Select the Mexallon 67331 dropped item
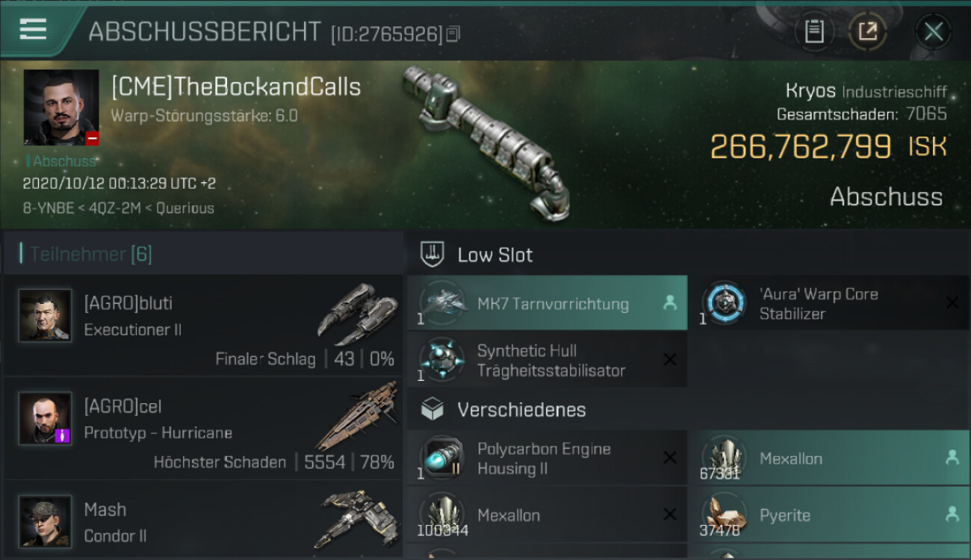 (828, 458)
